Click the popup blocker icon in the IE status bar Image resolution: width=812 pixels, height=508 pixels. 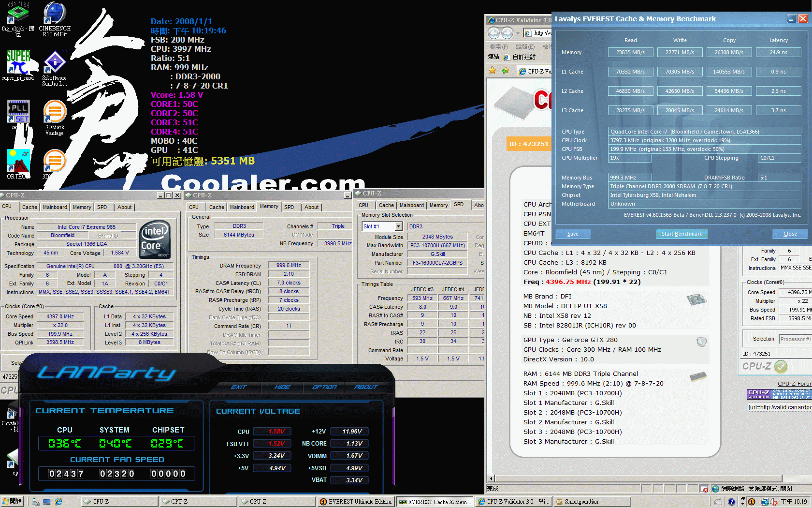[x=704, y=489]
